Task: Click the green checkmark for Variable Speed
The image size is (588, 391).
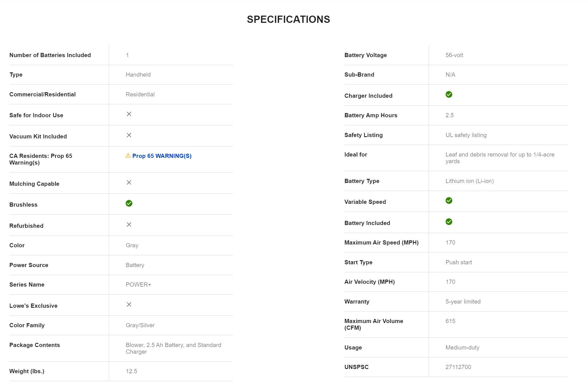Action: pyautogui.click(x=449, y=201)
